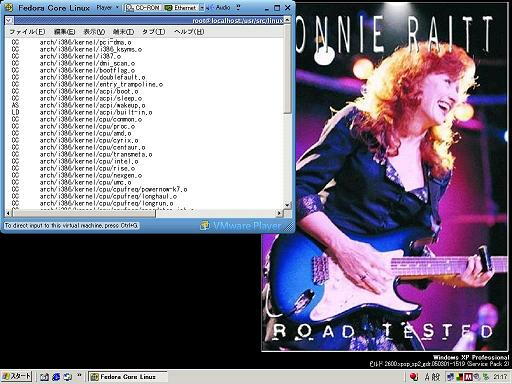Screen dimensions: 512x384
Task: Click the red M tray icon
Action: (x=468, y=377)
